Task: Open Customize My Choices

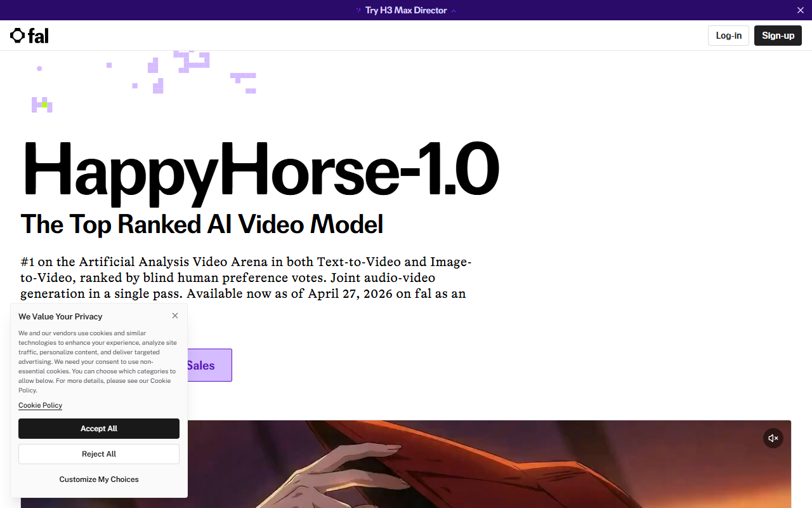Action: click(x=99, y=479)
